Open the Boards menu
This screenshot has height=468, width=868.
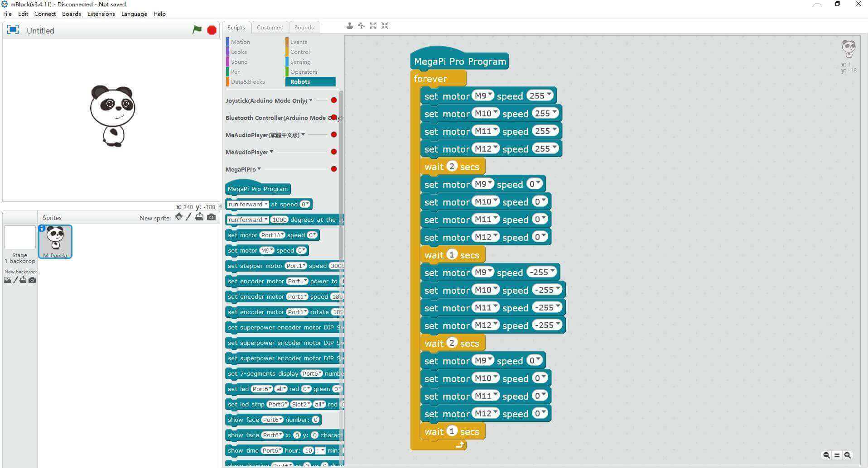[72, 14]
